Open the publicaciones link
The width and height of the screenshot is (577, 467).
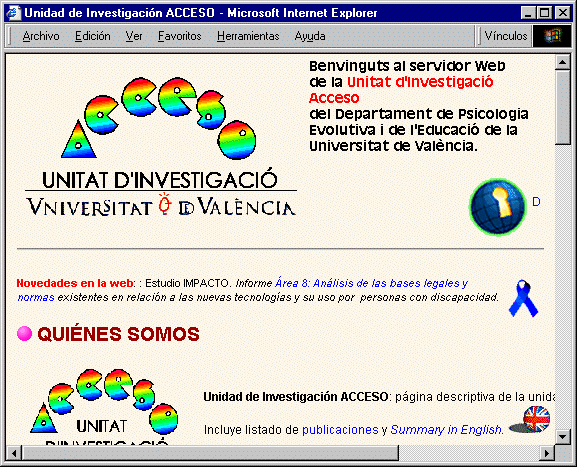pos(340,429)
